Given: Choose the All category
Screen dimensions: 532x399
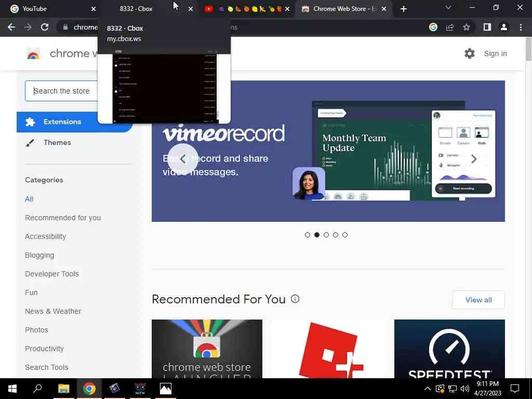Looking at the screenshot, I should 29,199.
